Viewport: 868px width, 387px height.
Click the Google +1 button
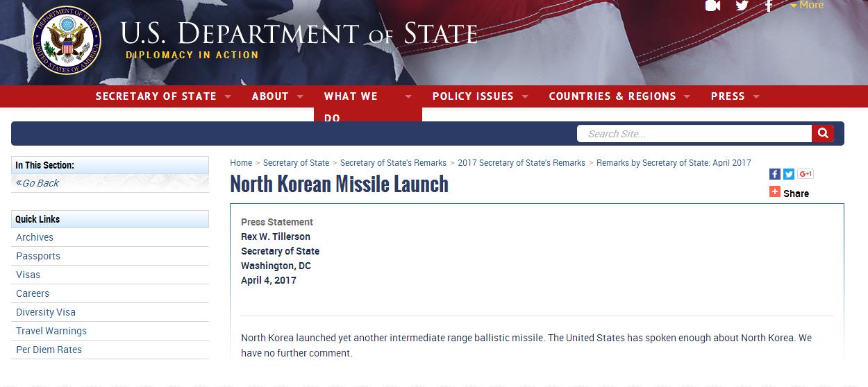point(806,174)
